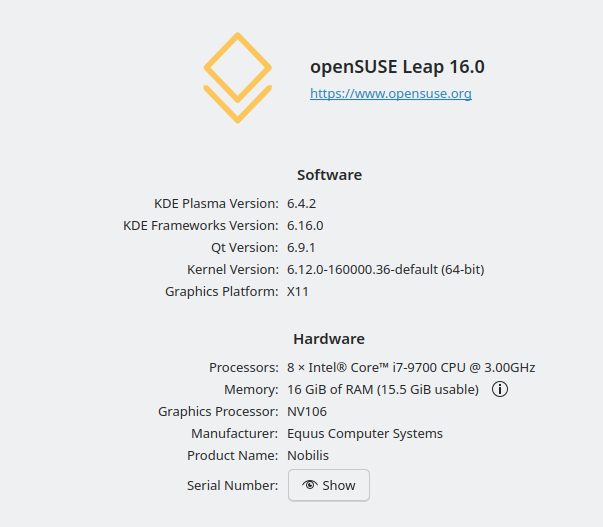Image resolution: width=603 pixels, height=527 pixels.
Task: Click the eye icon in Show button
Action: pyautogui.click(x=310, y=485)
